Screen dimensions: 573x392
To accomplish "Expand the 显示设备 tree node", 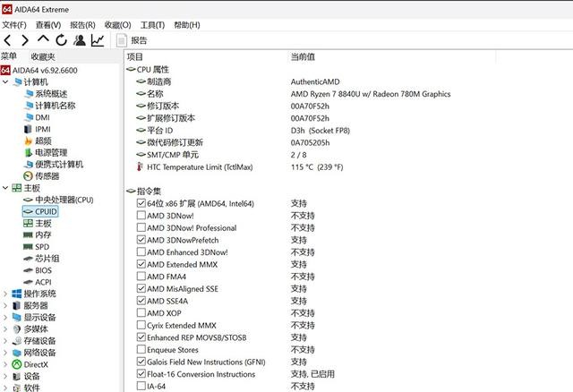I will coord(5,317).
